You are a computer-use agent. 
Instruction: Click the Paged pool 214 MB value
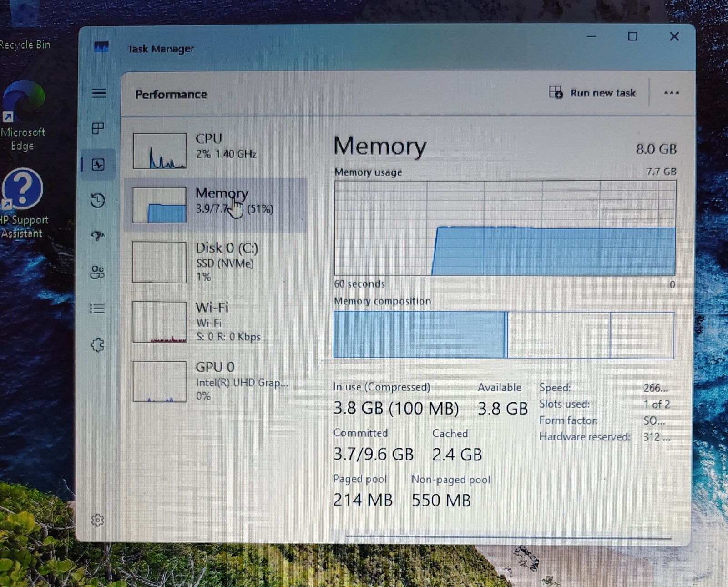click(363, 500)
